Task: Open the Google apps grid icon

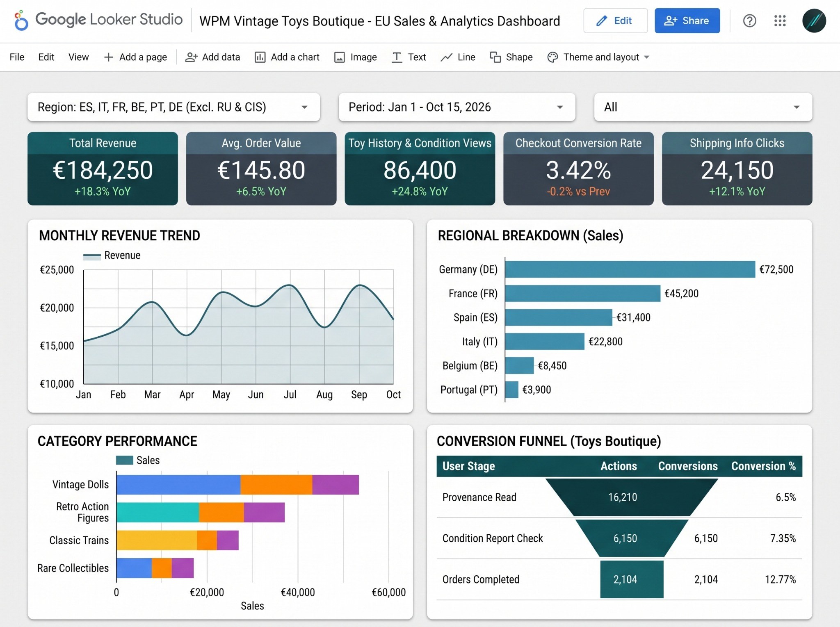Action: 780,21
